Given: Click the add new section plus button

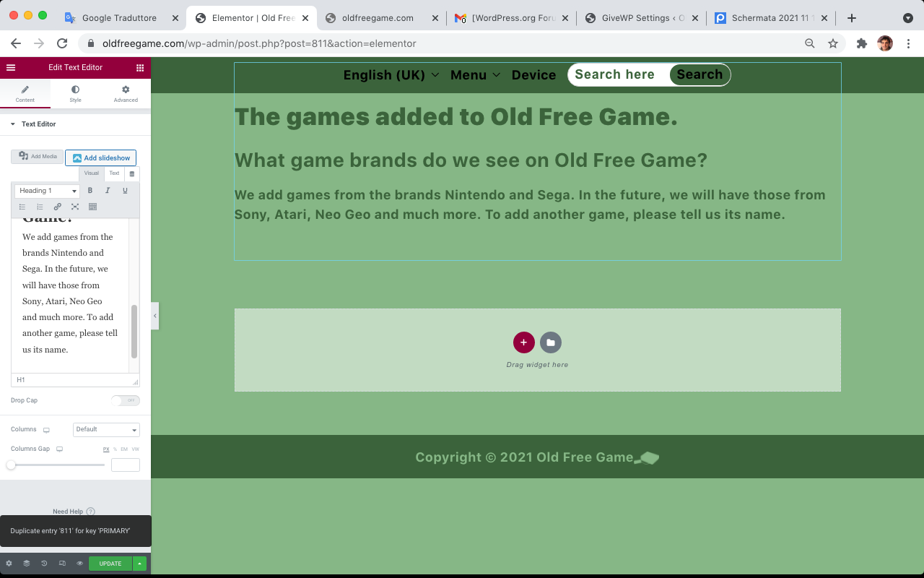Looking at the screenshot, I should [524, 342].
